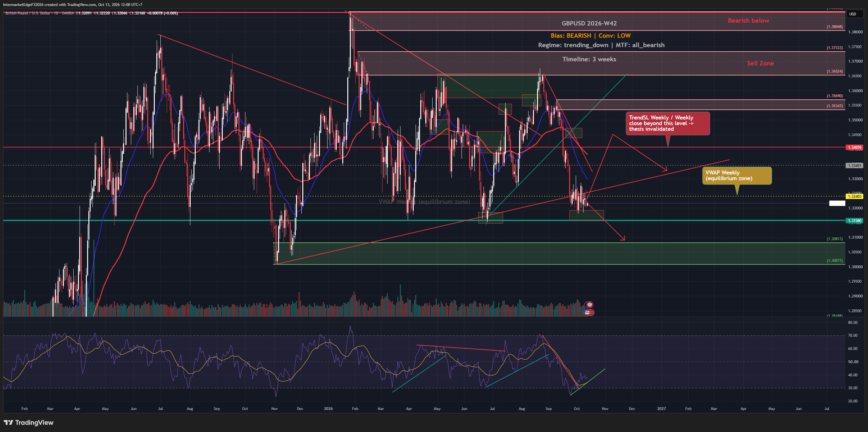Viewport: 868px width, 432px height.
Task: Click the OANDA source label in the legend
Action: 67,13
